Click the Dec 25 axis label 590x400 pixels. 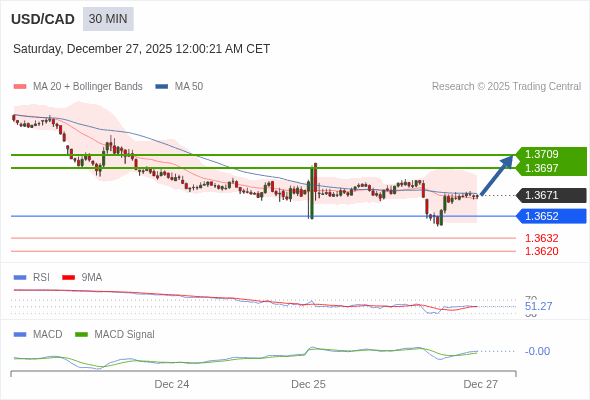(309, 384)
